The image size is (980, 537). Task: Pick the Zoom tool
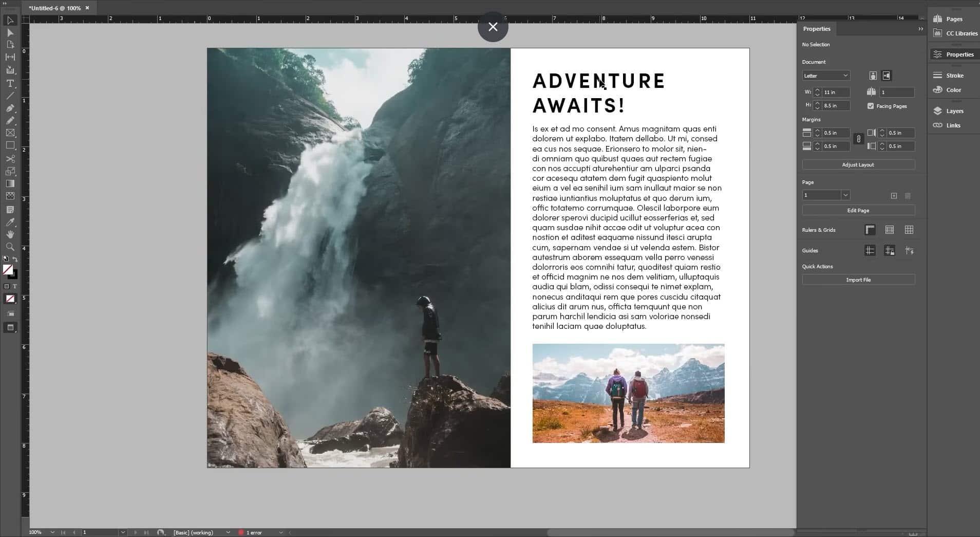click(9, 247)
